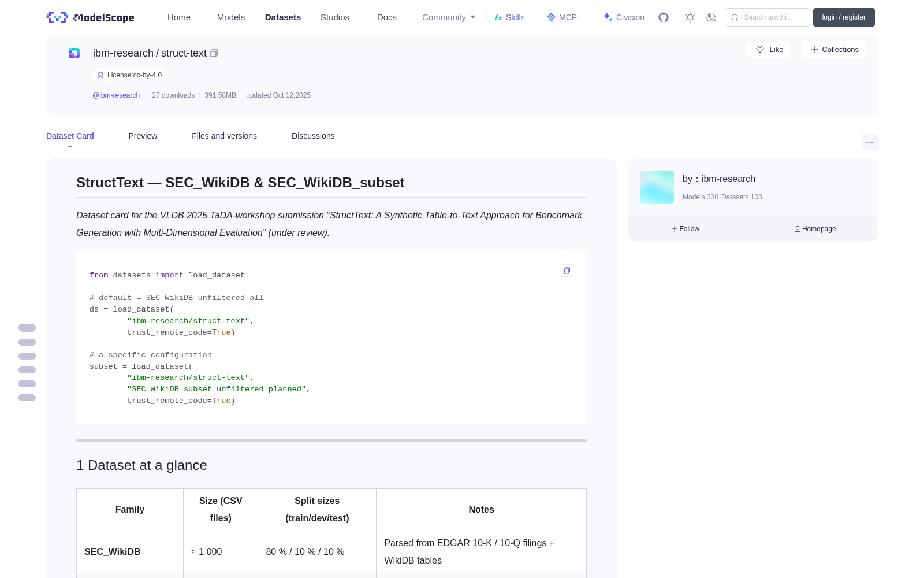Click 'Models 330' in the owner card
Screen dimensions: 924x578
click(701, 197)
